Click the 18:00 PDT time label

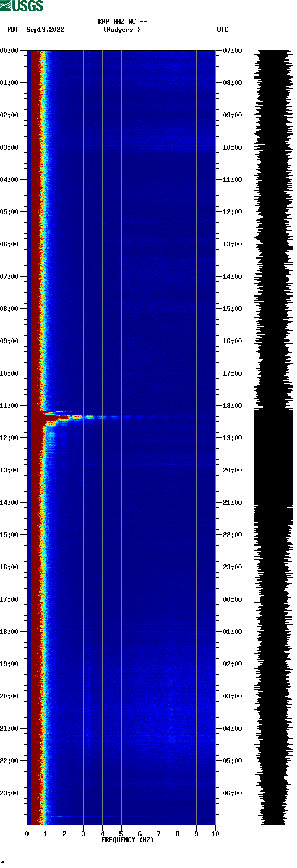9,632
